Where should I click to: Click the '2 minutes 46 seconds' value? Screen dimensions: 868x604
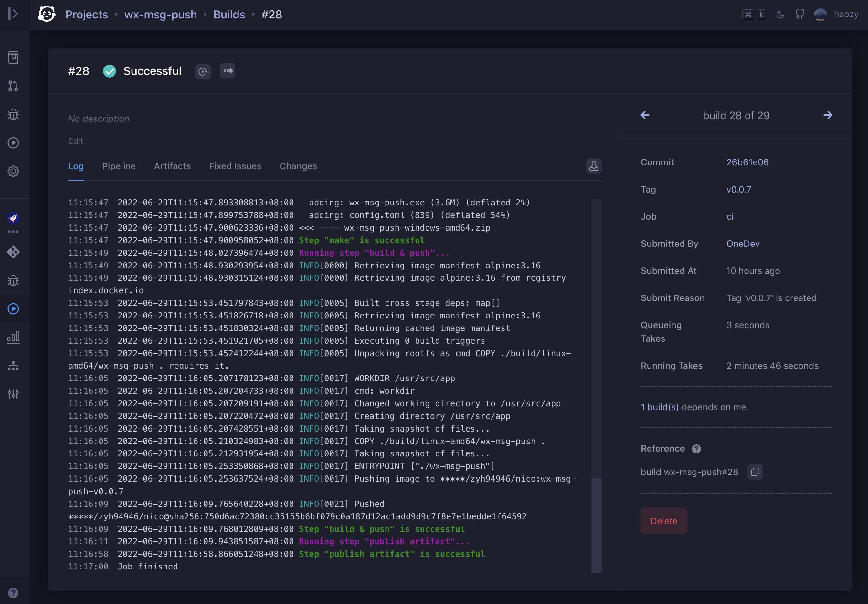pos(772,366)
